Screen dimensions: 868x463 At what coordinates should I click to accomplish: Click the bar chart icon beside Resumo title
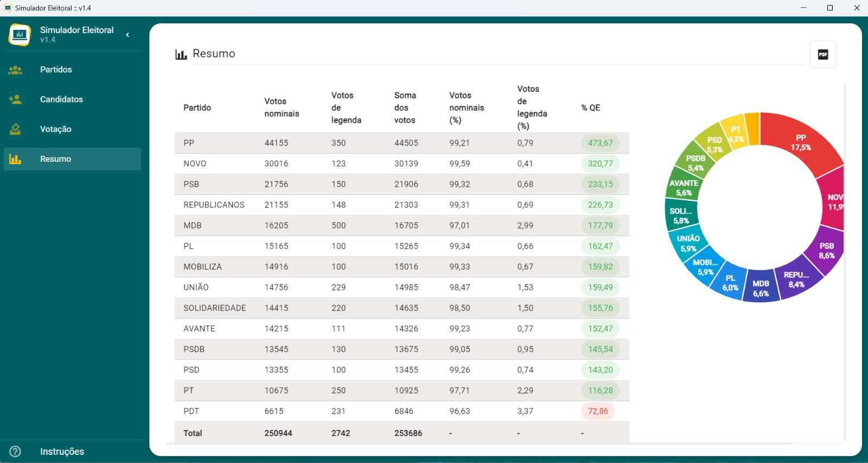(x=181, y=54)
